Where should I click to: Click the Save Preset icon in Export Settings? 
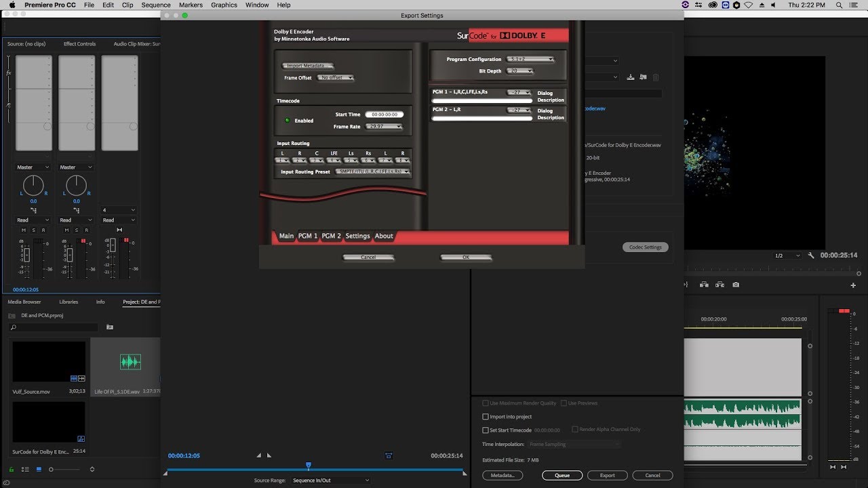pyautogui.click(x=631, y=77)
